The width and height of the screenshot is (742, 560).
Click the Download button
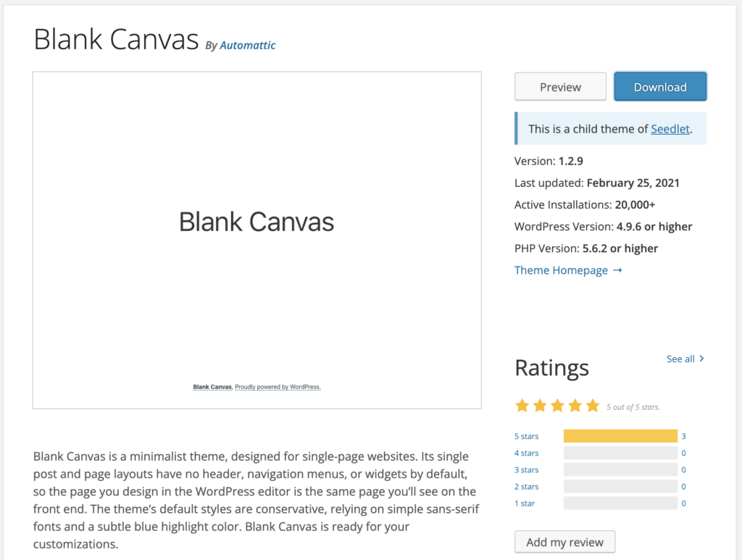(x=660, y=86)
